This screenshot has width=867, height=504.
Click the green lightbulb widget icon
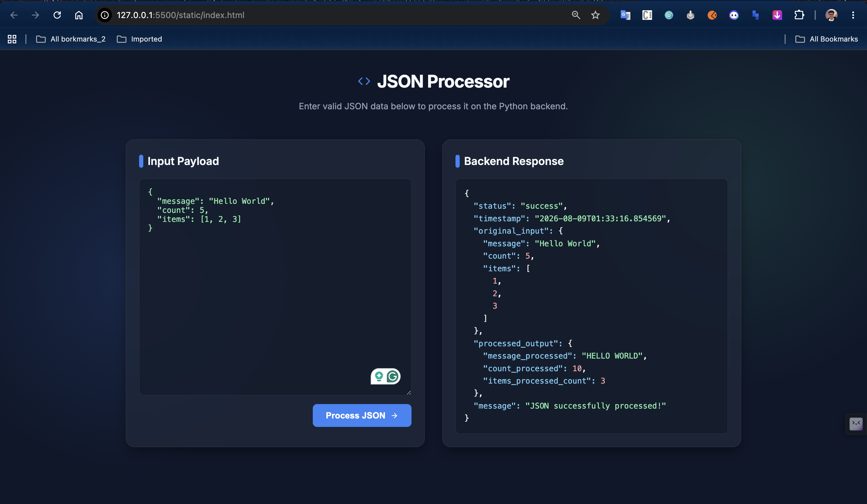click(379, 376)
